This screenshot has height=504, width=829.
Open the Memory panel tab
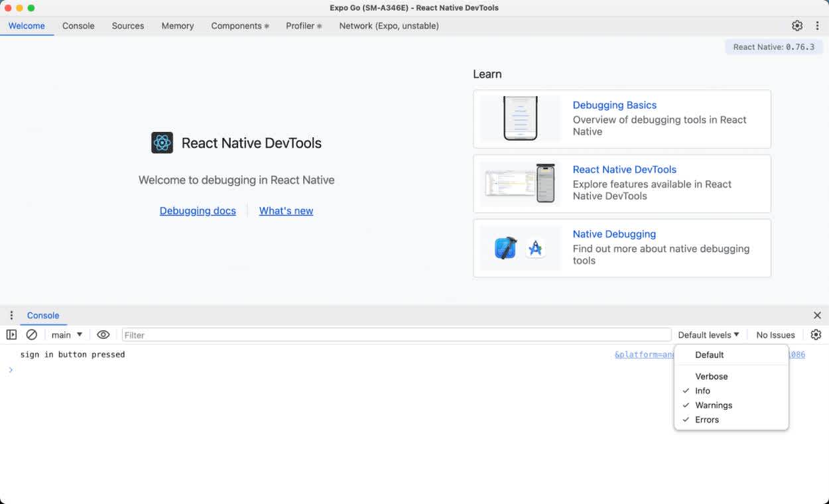(x=177, y=26)
